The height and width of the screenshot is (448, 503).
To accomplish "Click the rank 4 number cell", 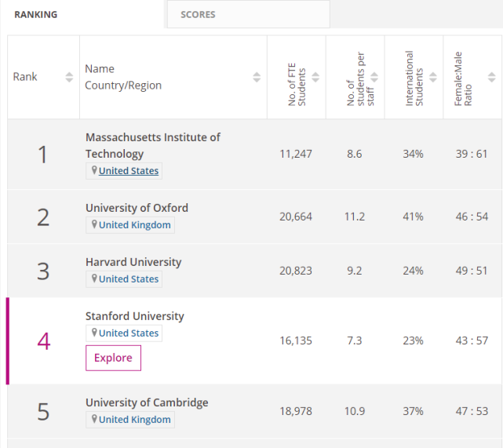I will [x=43, y=341].
